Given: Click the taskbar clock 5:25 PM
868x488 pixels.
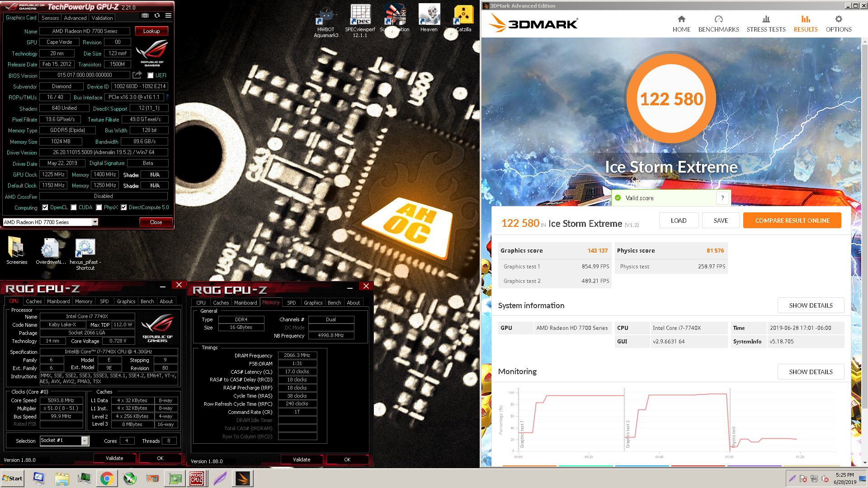Looking at the screenshot, I should coord(844,475).
